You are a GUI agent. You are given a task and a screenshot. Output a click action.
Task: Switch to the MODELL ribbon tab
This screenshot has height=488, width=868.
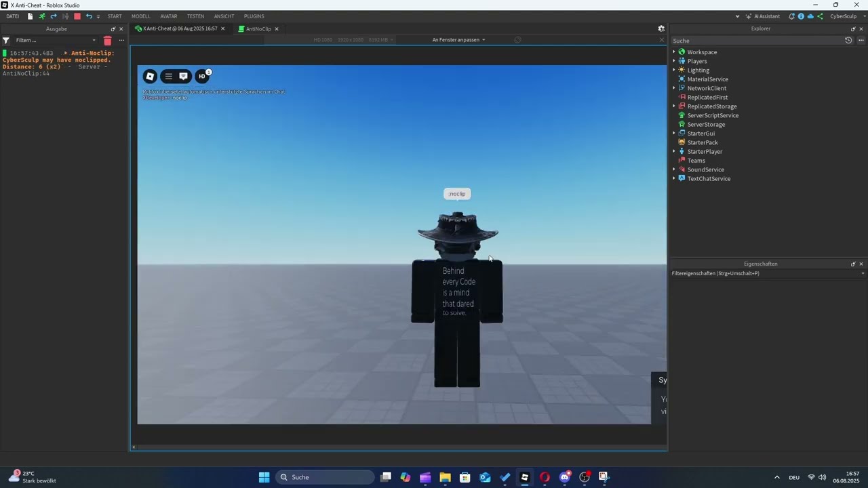[x=141, y=16]
